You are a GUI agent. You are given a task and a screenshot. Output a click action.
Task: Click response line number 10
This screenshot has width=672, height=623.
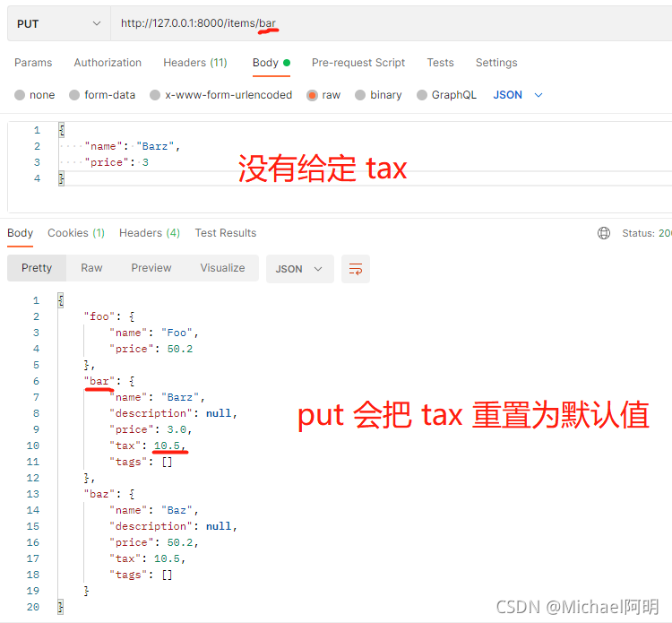coord(33,446)
